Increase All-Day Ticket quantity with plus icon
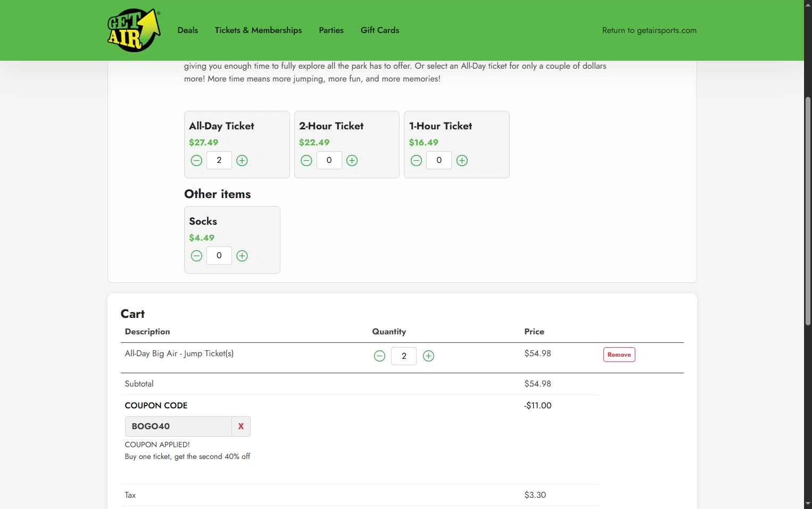Image resolution: width=812 pixels, height=509 pixels. (x=242, y=160)
